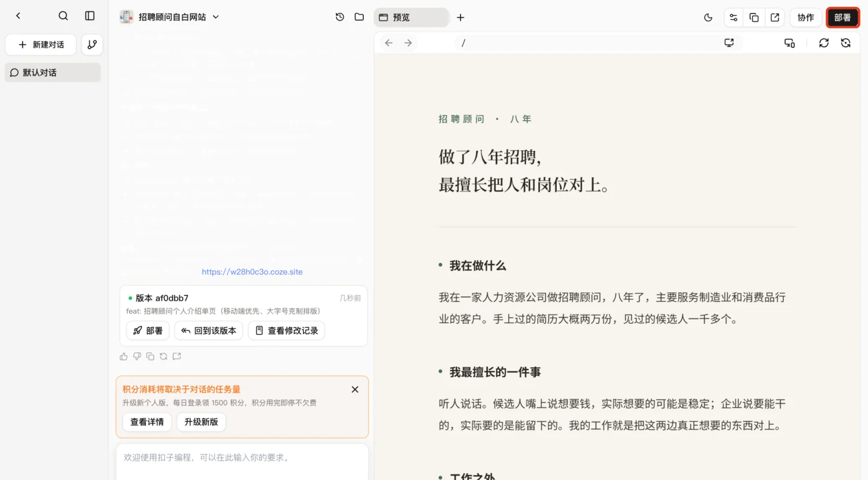The image size is (868, 480).
Task: Switch to the 预览 tab
Action: point(411,17)
